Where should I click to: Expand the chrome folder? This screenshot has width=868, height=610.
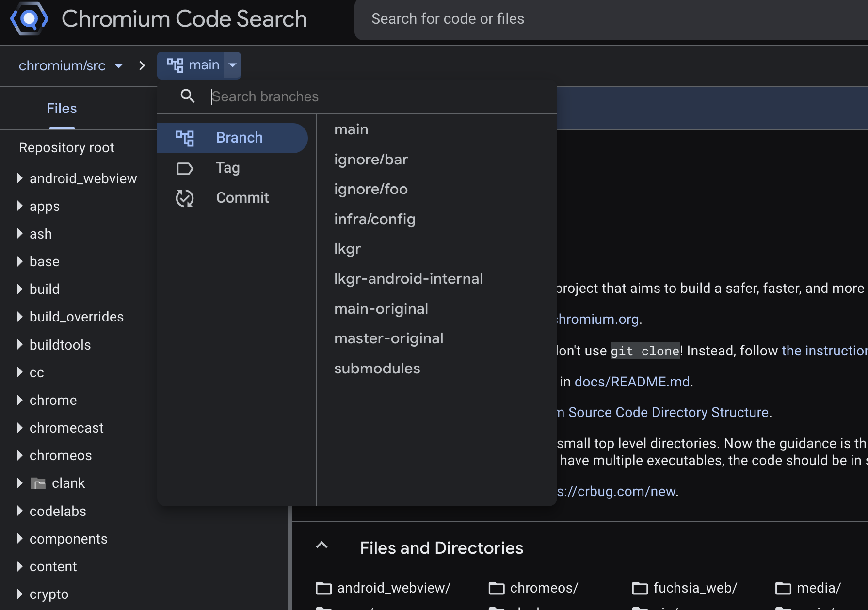click(20, 400)
